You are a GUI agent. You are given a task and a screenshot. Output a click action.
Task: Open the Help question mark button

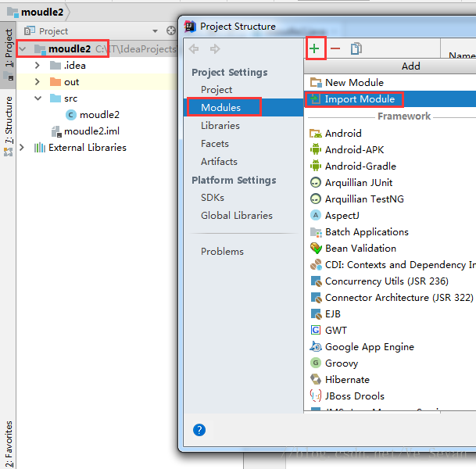tap(199, 430)
